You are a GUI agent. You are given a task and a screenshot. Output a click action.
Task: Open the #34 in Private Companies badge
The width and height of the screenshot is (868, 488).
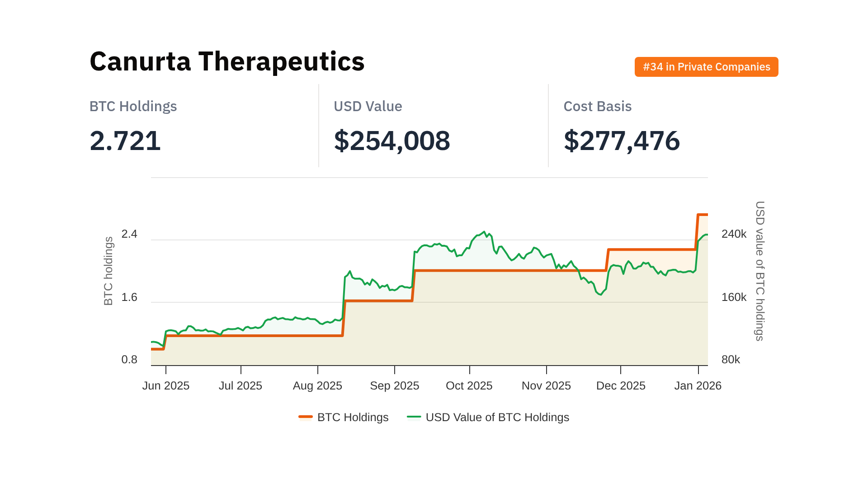(706, 67)
